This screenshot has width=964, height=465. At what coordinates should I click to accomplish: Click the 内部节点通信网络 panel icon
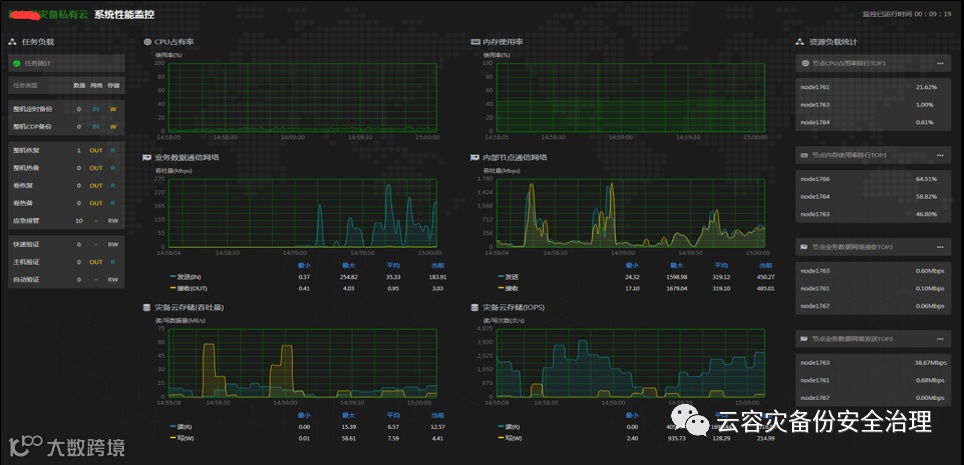(x=475, y=157)
